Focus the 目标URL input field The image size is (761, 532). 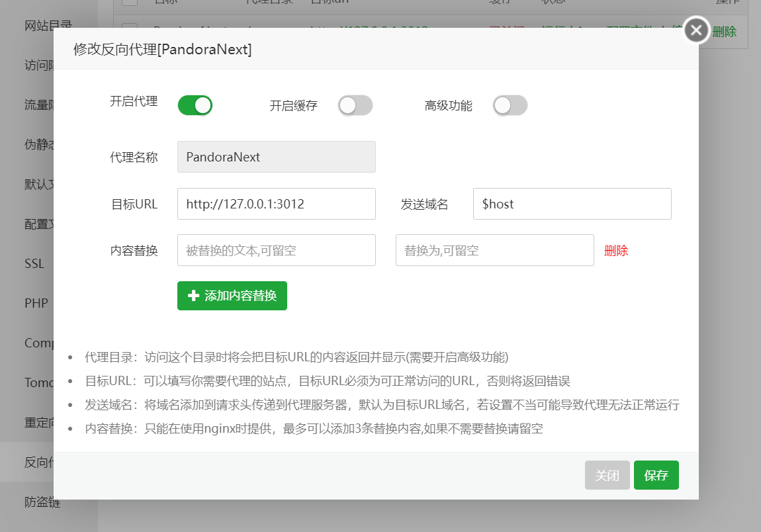coord(276,204)
